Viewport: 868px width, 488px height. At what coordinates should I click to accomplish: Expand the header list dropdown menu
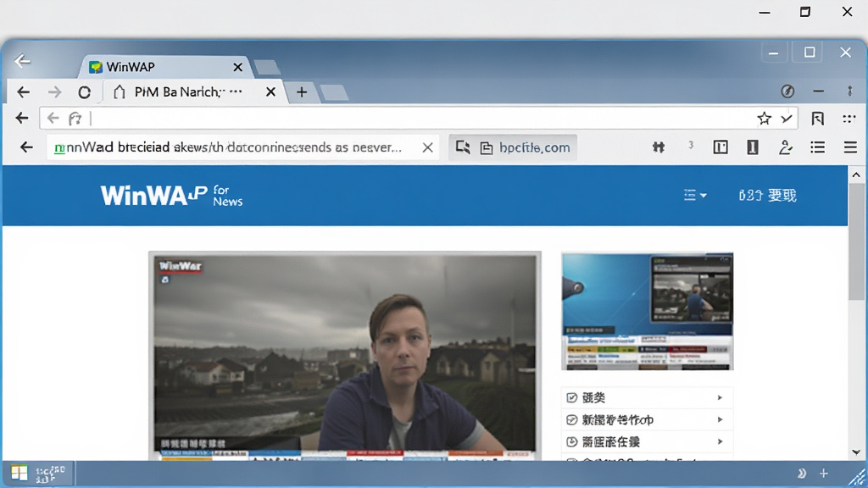[695, 195]
